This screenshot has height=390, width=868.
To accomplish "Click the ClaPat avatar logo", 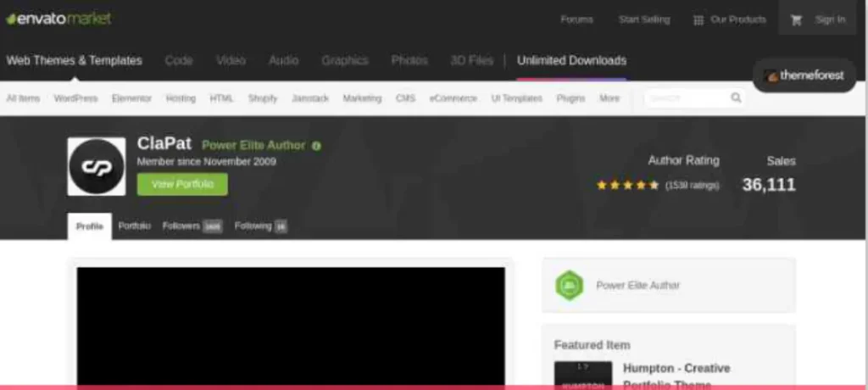I will (x=97, y=166).
